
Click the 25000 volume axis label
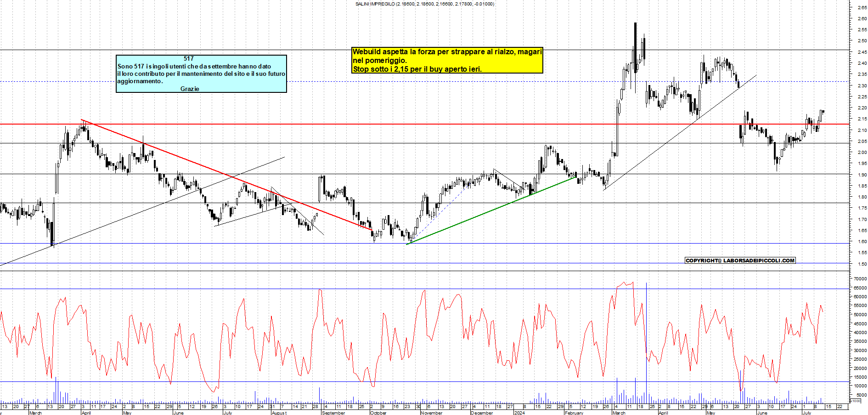[x=860, y=359]
